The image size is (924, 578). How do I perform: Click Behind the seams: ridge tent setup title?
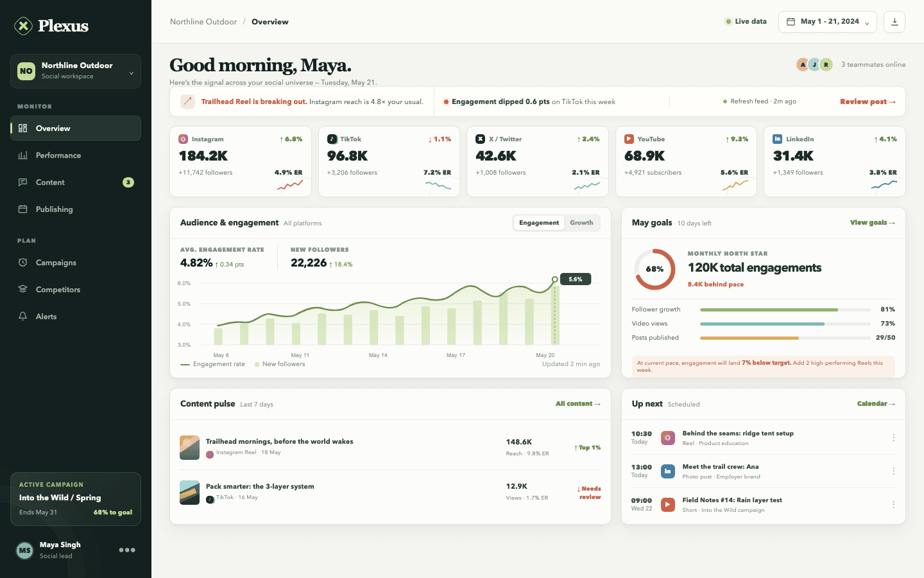[x=738, y=433]
